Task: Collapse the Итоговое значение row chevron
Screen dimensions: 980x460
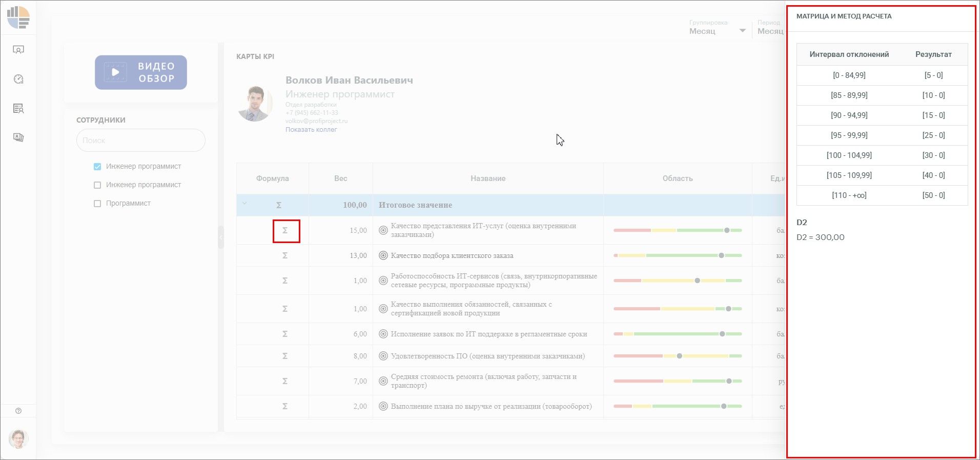Action: (244, 204)
